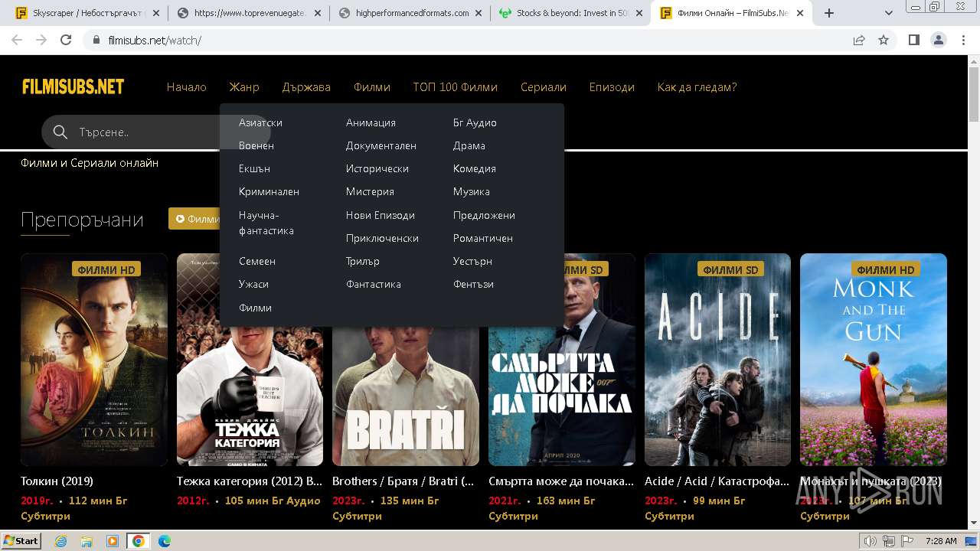
Task: Open the Acide movie poster
Action: point(717,360)
